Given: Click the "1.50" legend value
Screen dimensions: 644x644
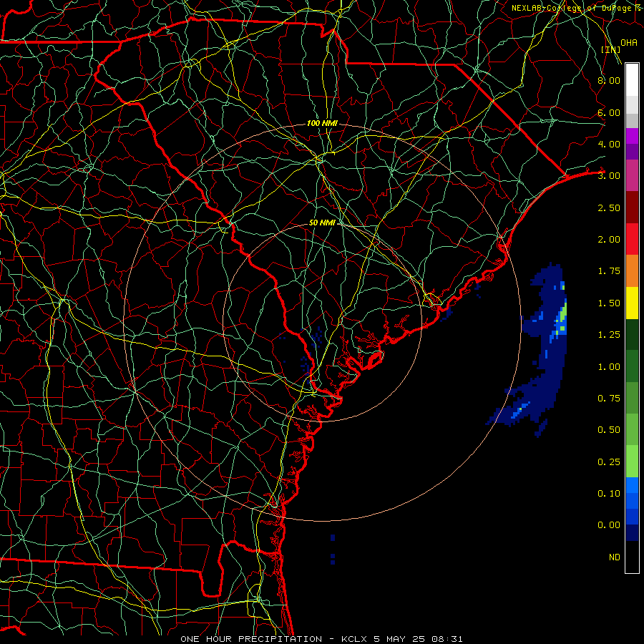Looking at the screenshot, I should pos(609,303).
